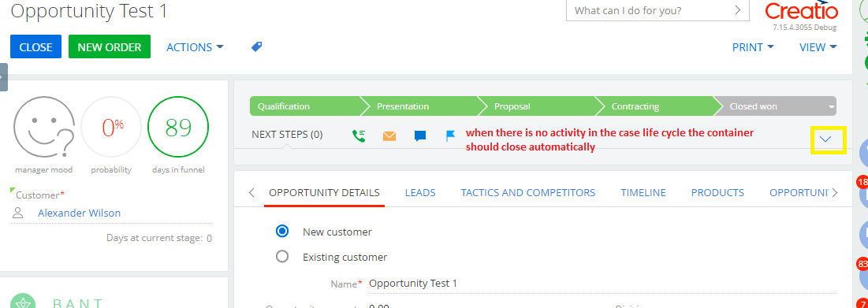The height and width of the screenshot is (308, 868).
Task: Click the blue flag task icon
Action: click(451, 135)
